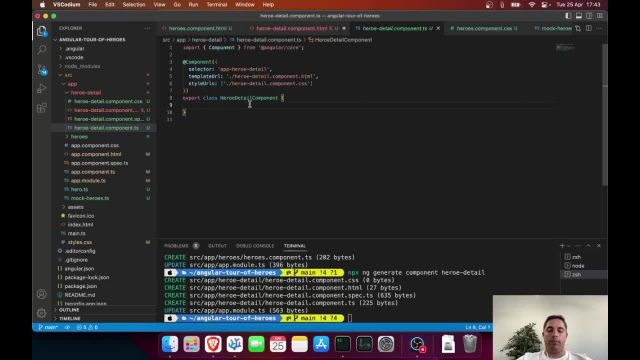Split the editor to the right
Viewport: 640px width, 360px height.
click(589, 28)
